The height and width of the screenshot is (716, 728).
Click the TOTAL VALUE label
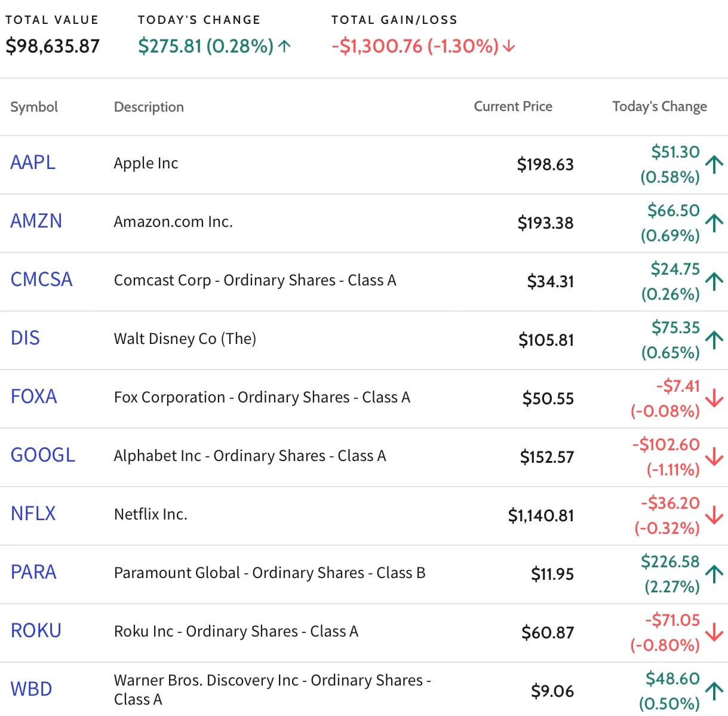coord(52,20)
